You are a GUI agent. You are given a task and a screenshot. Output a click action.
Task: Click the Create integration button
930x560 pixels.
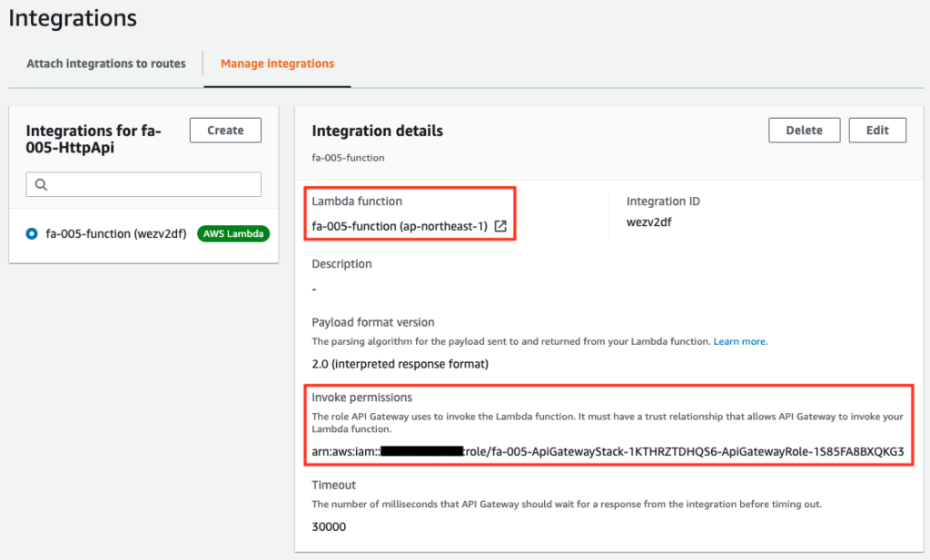[x=225, y=131]
